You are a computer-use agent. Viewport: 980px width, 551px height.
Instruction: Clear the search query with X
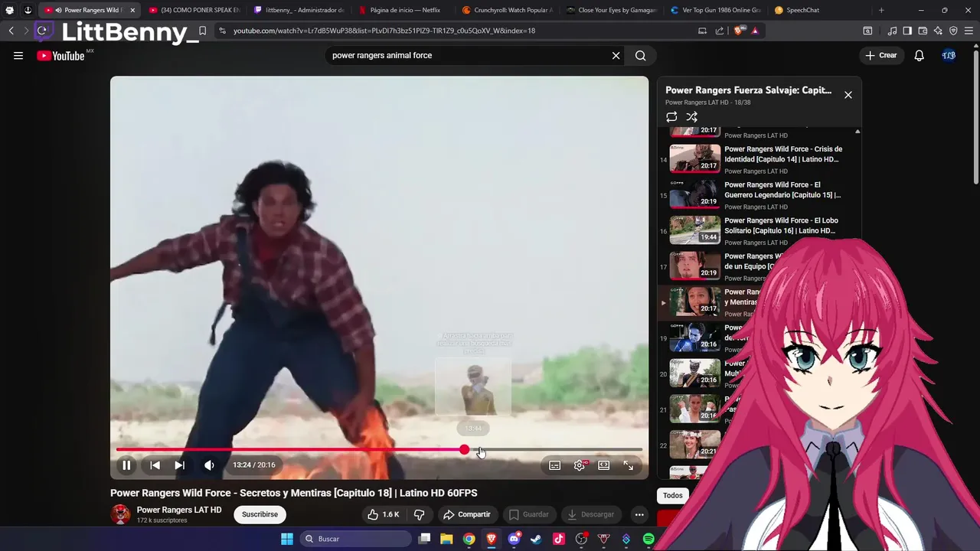click(x=616, y=55)
